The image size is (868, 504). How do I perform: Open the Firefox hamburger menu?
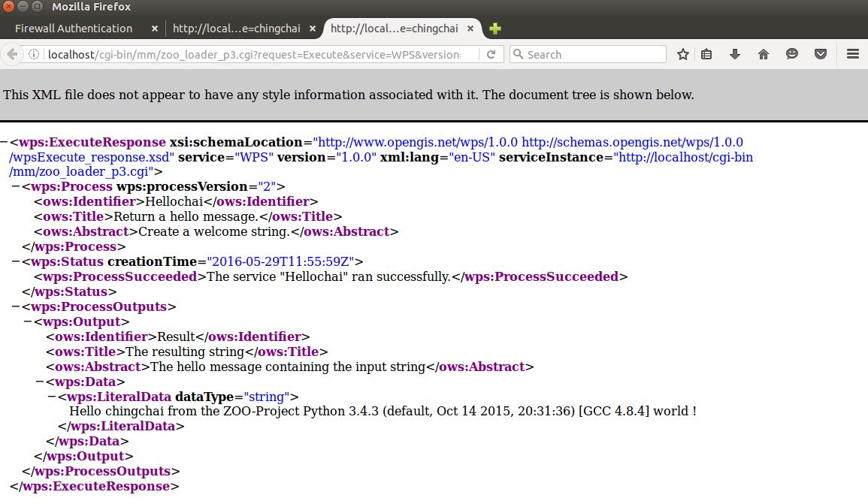(x=852, y=54)
